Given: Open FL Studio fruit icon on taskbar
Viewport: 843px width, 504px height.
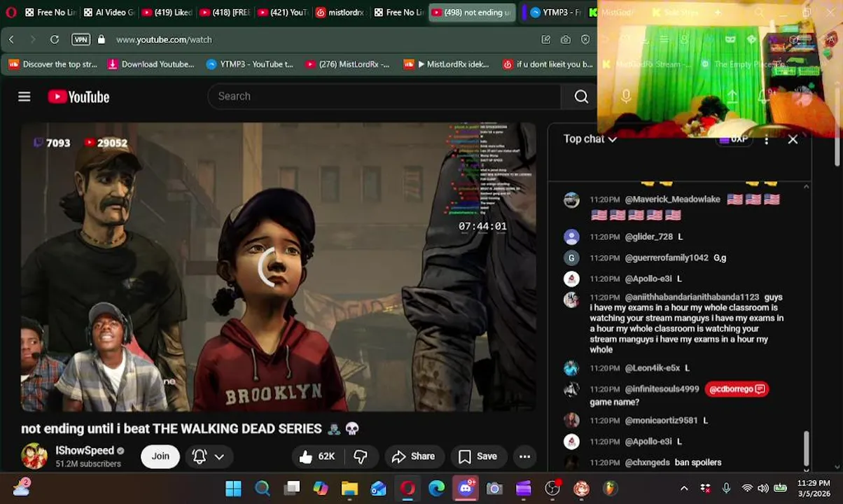Looking at the screenshot, I should pos(611,489).
